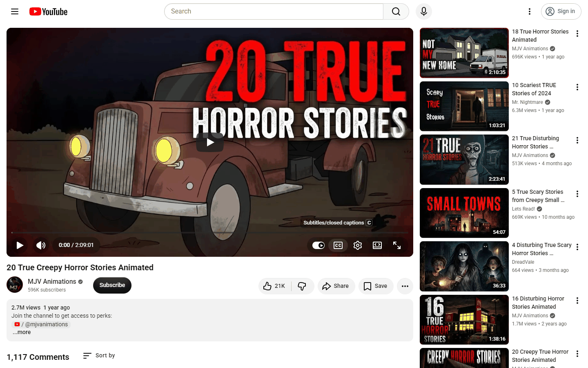Open MJV Animations channel name under video

(52, 281)
